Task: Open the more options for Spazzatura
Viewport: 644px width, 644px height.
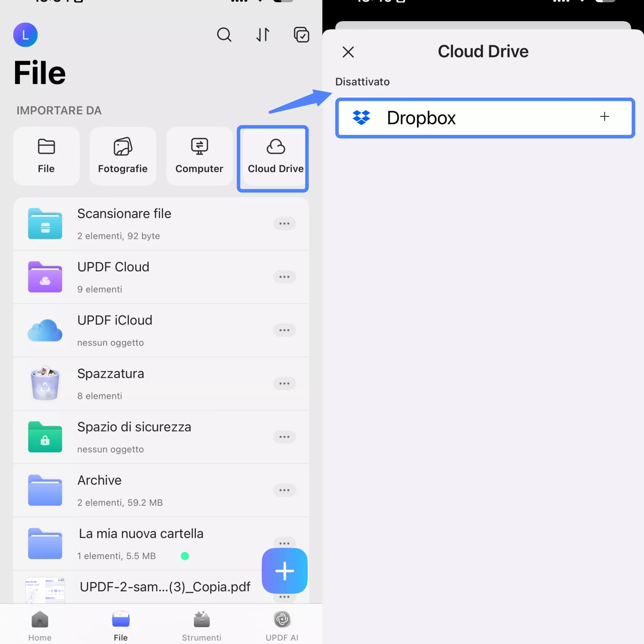Action: coord(284,383)
